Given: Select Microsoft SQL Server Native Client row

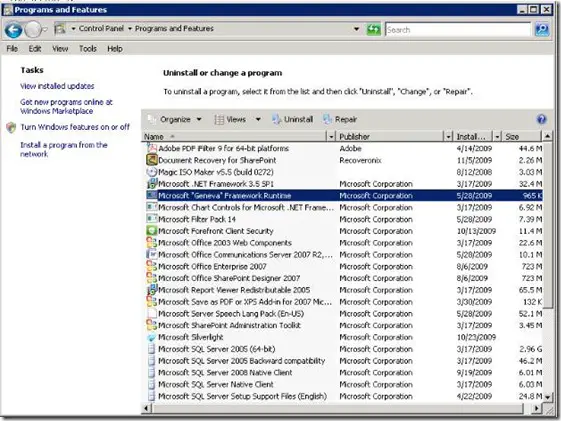Looking at the screenshot, I should click(x=344, y=384).
